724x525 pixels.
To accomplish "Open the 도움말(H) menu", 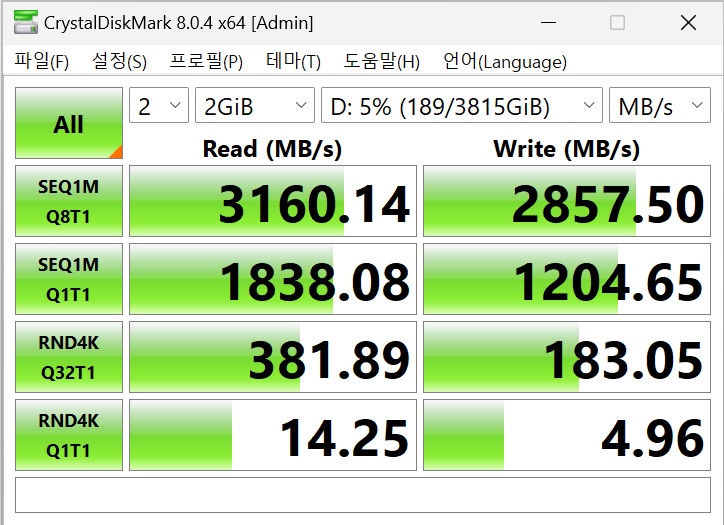I will (x=381, y=60).
